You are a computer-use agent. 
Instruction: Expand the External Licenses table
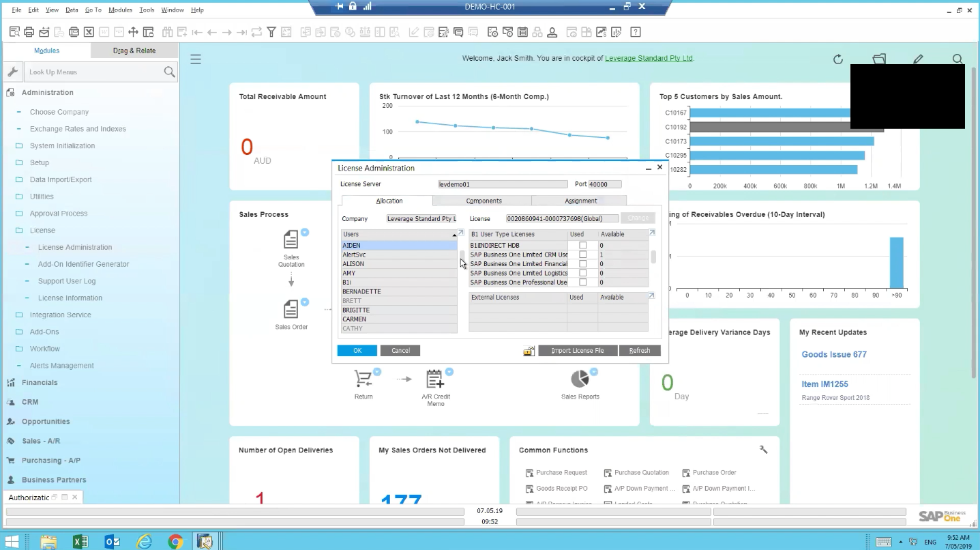click(652, 296)
